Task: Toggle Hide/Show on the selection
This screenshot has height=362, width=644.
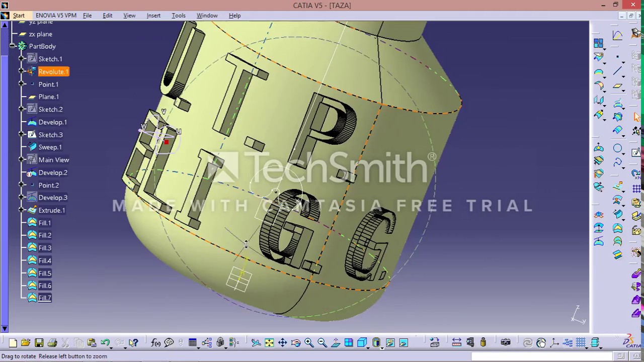Action: click(390, 343)
